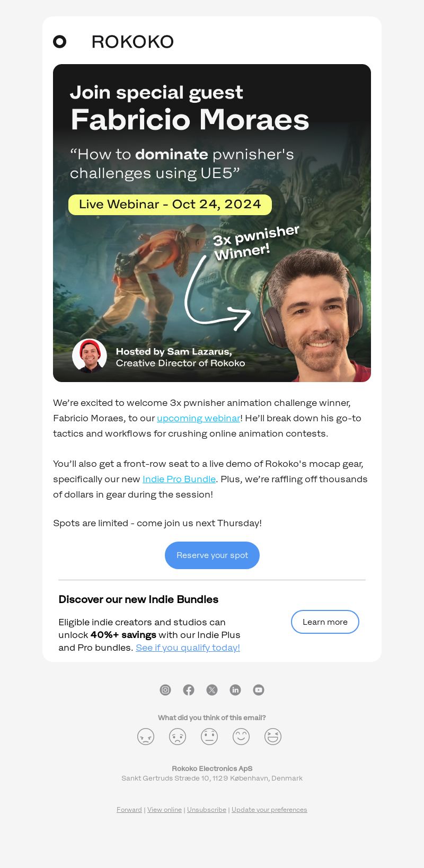Rate email with the angry face emoji
The image size is (424, 868).
click(x=146, y=737)
